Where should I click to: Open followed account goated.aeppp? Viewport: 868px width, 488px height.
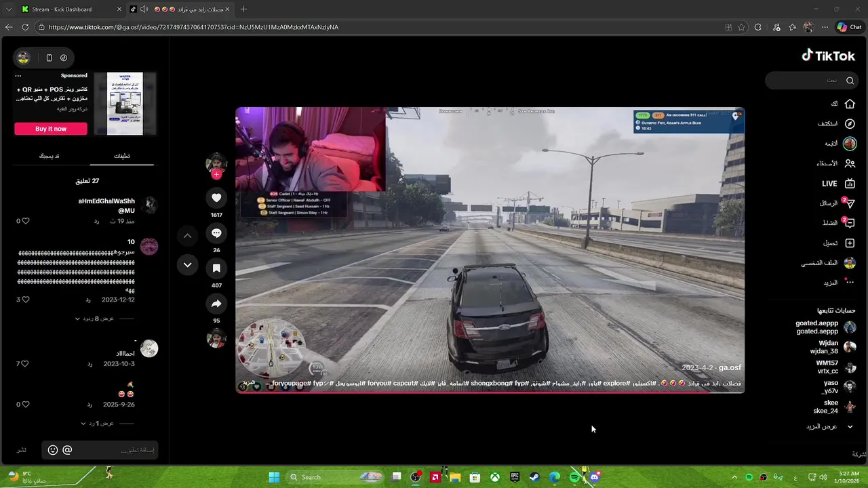click(x=825, y=327)
